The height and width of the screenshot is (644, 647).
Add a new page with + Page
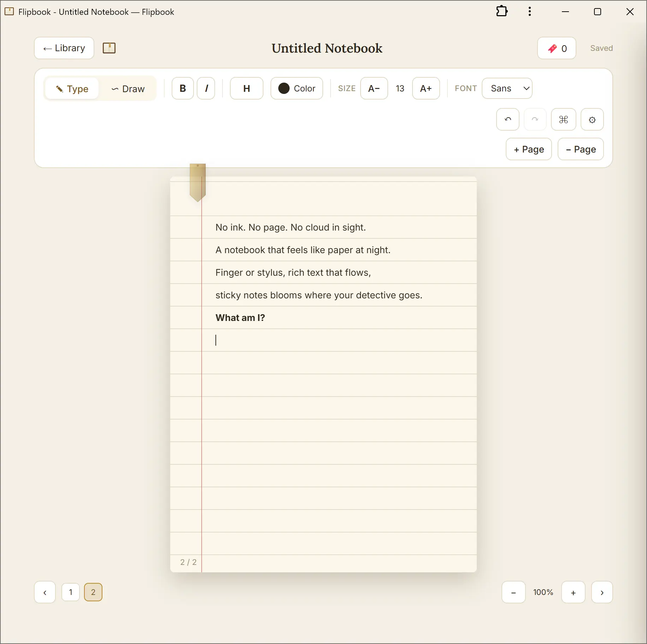[529, 149]
